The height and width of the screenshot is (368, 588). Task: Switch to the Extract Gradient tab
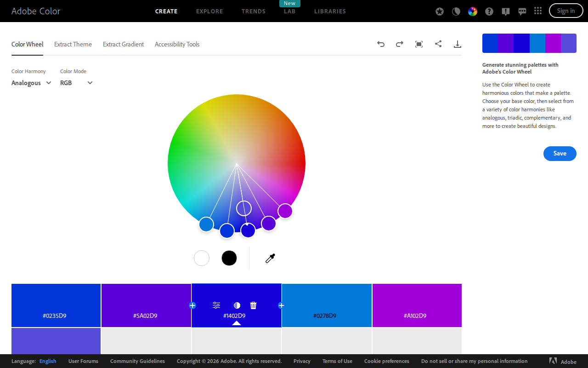click(x=123, y=44)
